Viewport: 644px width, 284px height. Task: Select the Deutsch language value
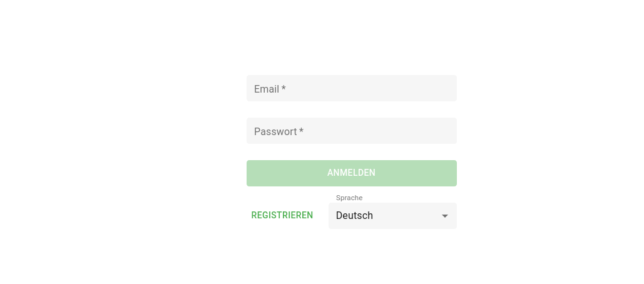(x=354, y=216)
